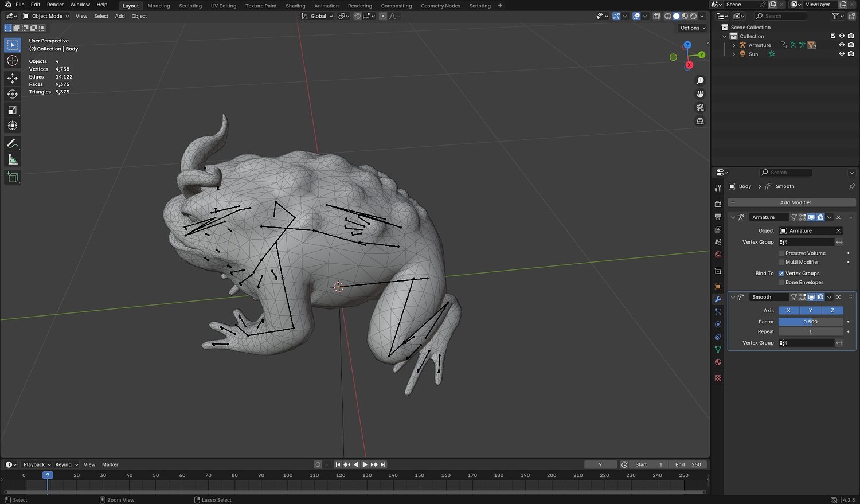Hide the Armature in the outliner

tap(842, 45)
